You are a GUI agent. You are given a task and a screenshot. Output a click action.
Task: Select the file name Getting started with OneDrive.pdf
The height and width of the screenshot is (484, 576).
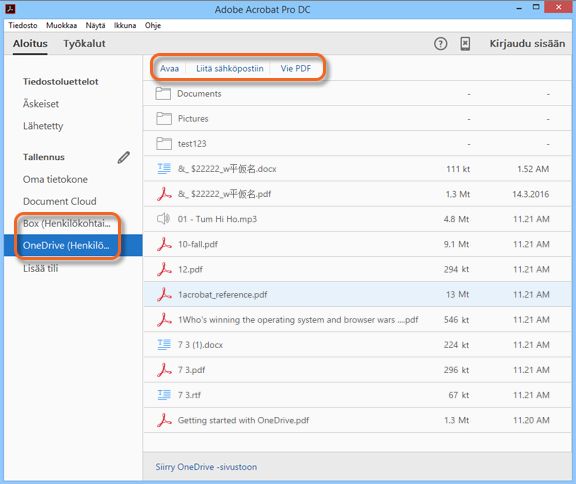pyautogui.click(x=243, y=420)
